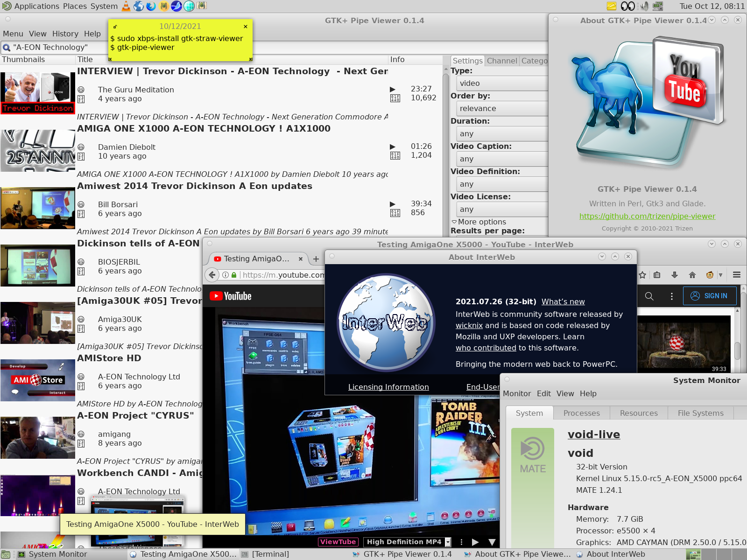Open the Edit menu in System Monitor

click(x=544, y=393)
